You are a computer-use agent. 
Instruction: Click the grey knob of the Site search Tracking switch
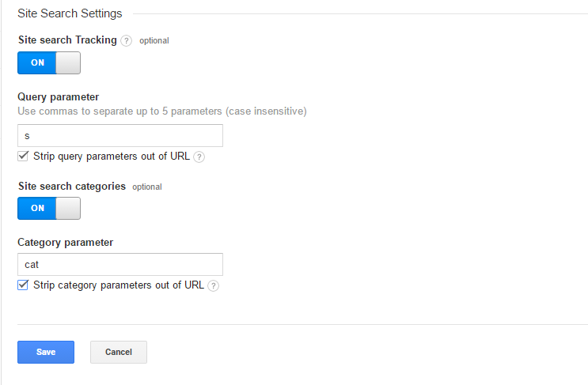tap(68, 63)
